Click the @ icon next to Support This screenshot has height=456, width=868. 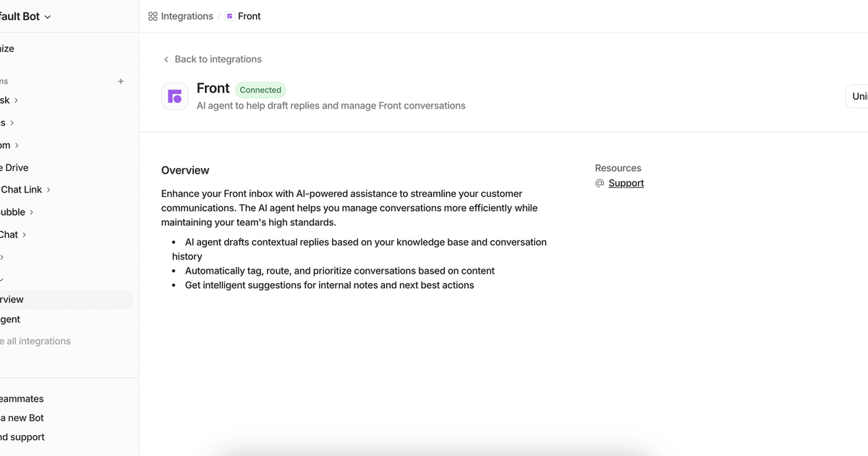(600, 183)
